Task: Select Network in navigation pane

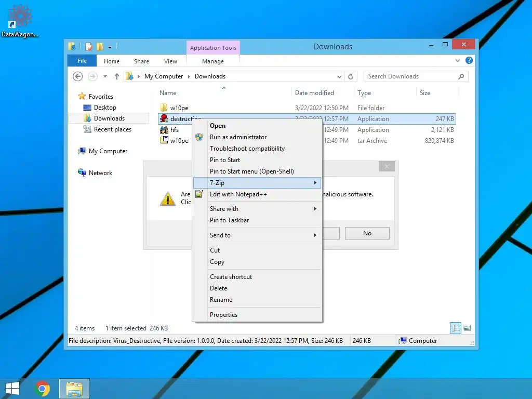Action: pos(96,172)
